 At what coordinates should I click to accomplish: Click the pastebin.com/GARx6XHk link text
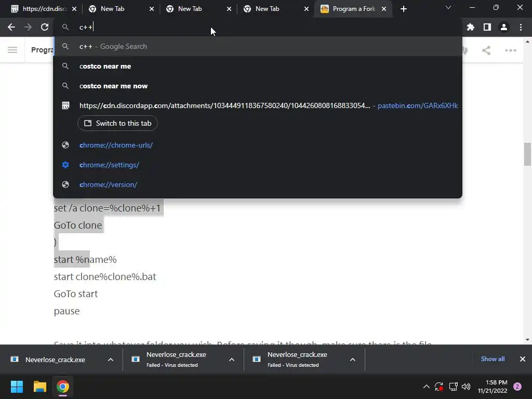418,105
